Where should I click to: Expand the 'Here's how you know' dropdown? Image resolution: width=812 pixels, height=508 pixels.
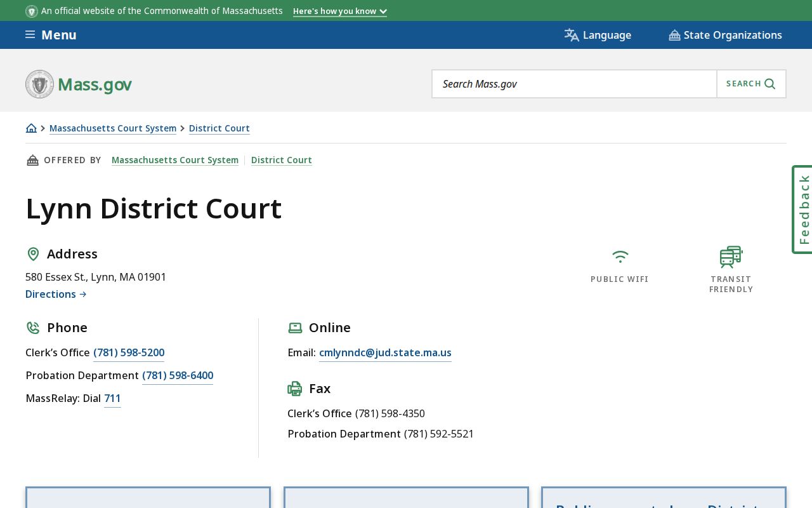[340, 11]
